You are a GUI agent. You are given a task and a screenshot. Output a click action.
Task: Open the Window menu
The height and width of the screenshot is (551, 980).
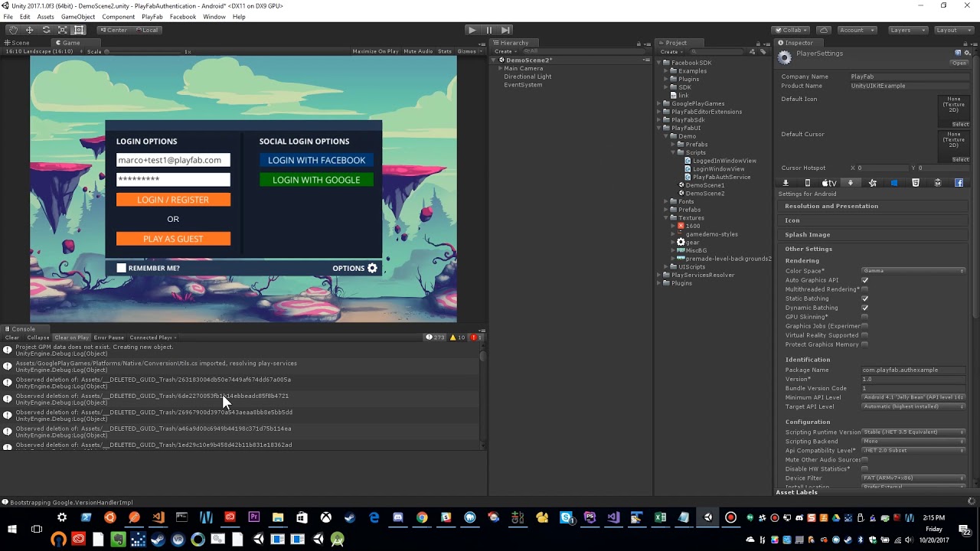[x=214, y=17]
